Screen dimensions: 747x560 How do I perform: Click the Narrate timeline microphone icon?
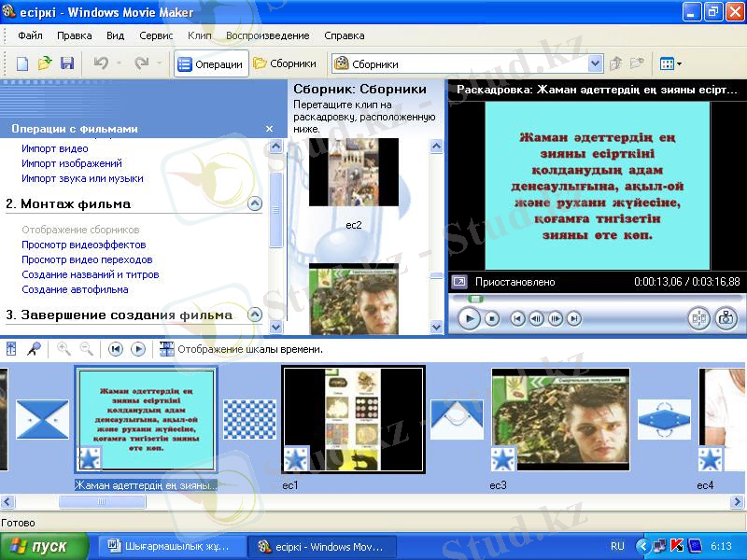(x=34, y=348)
